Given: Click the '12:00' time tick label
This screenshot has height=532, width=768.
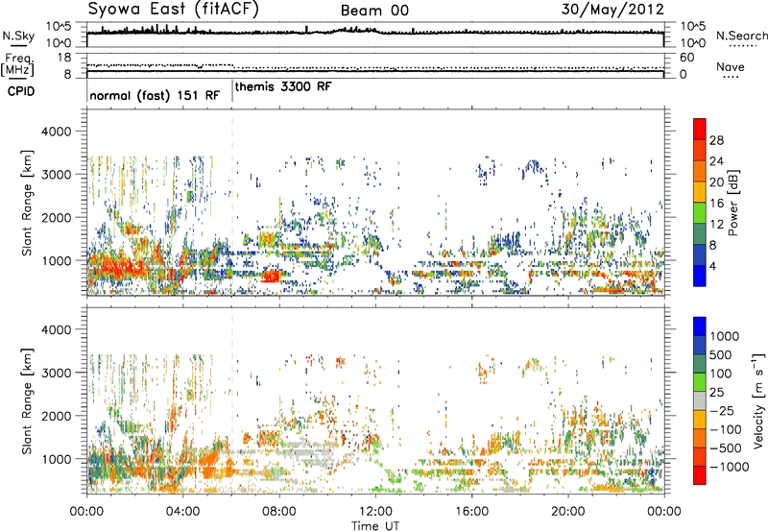Looking at the screenshot, I should click(x=375, y=512).
